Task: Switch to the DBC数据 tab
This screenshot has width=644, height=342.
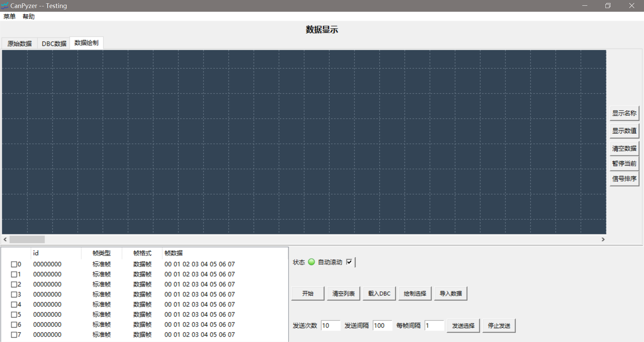Action: click(54, 44)
